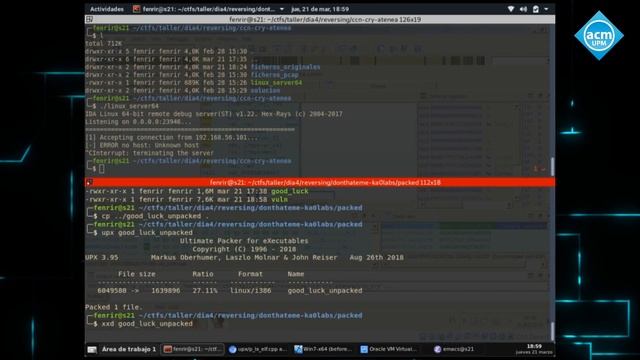640x360 pixels.
Task: Switch to upx/p_lx_elf.cpp browser window in taskbar
Action: coord(258,349)
